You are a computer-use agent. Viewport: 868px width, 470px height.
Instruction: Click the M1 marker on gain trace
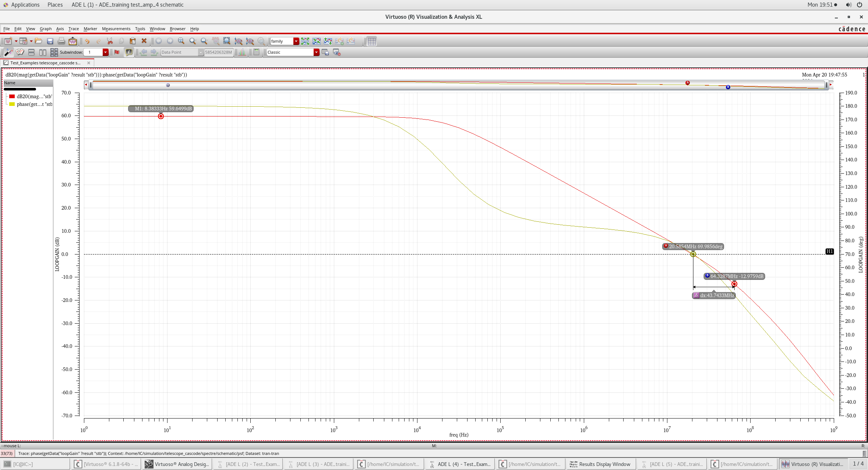[161, 116]
